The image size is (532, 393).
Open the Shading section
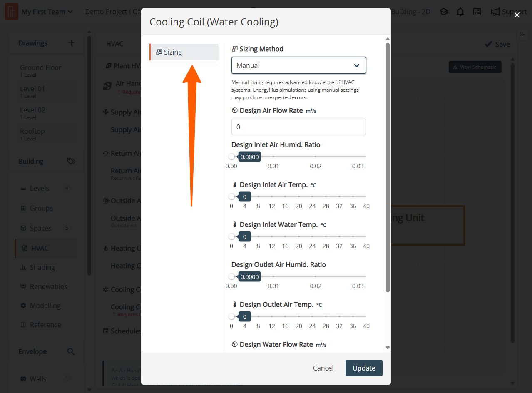pos(42,267)
